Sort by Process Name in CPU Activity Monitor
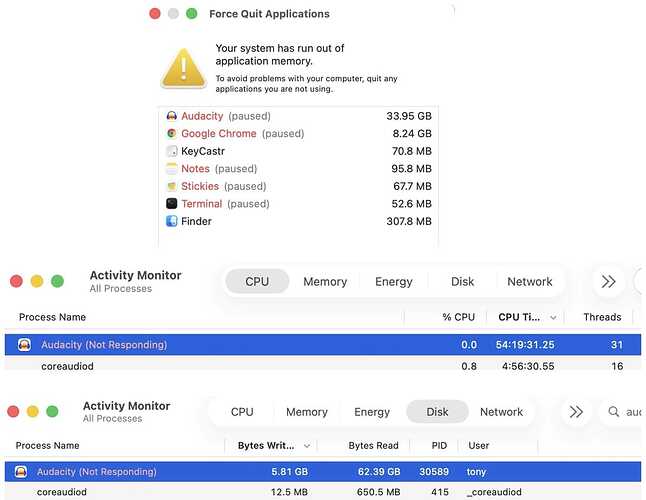This screenshot has width=646, height=500. click(52, 317)
